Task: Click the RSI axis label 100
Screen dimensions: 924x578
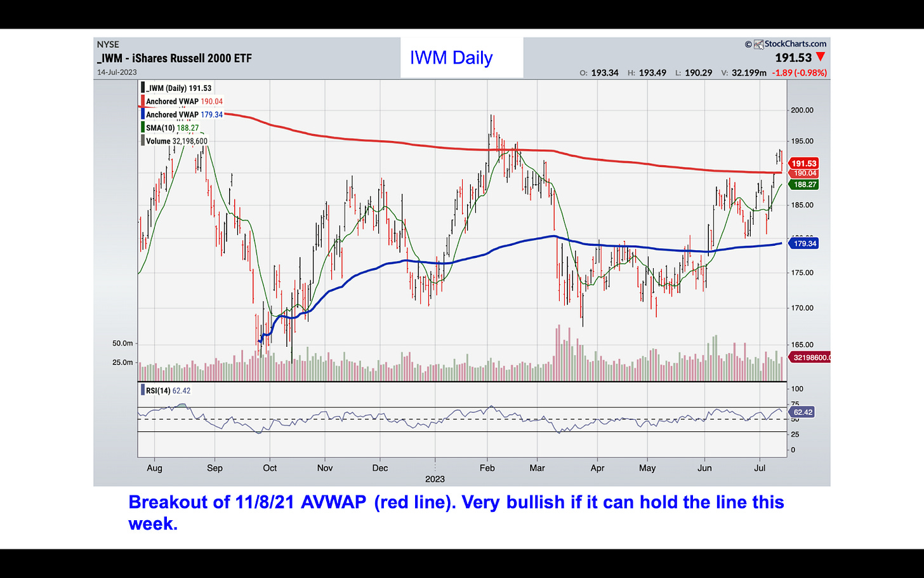Action: [797, 389]
